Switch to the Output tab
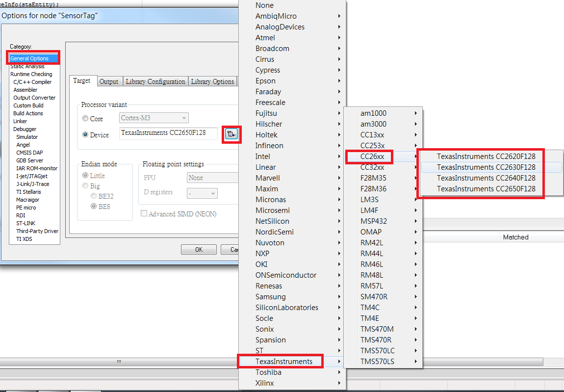 109,82
